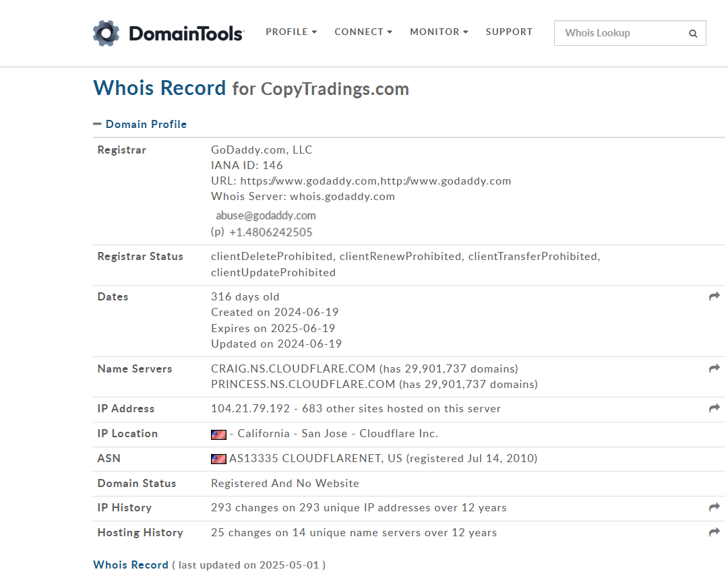Click the share arrow in IP History row
Viewport: 728px width, 578px height.
(714, 507)
